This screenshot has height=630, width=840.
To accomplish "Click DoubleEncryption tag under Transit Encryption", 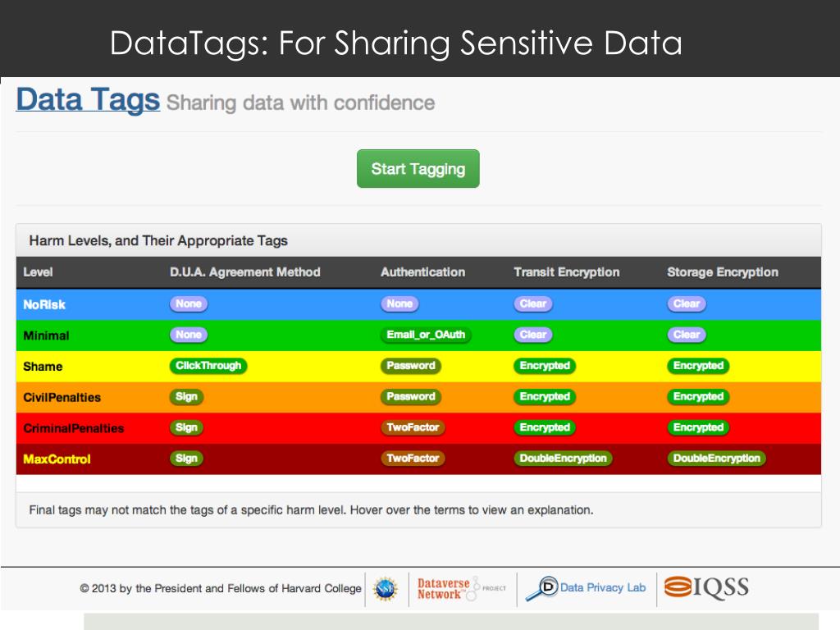I will click(x=563, y=459).
